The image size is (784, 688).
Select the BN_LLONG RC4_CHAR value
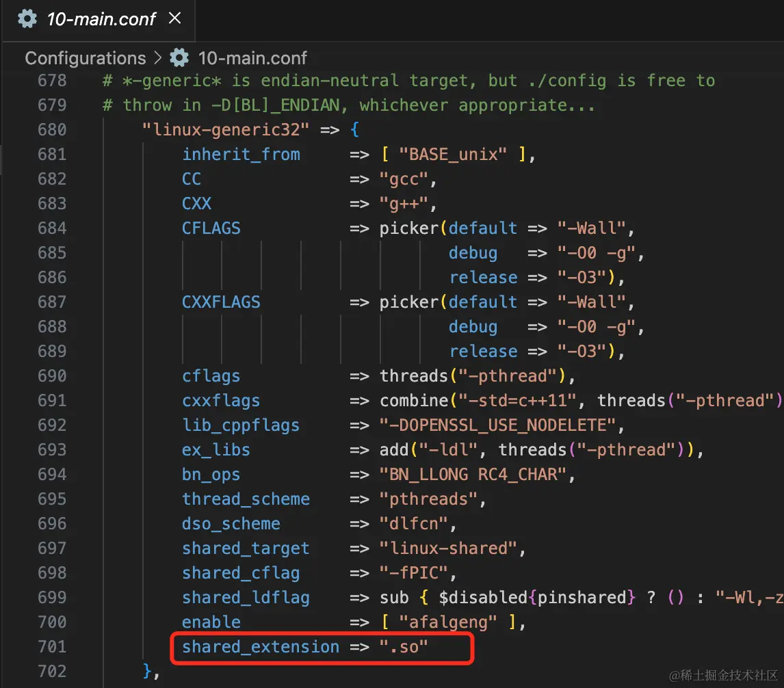[x=476, y=474]
